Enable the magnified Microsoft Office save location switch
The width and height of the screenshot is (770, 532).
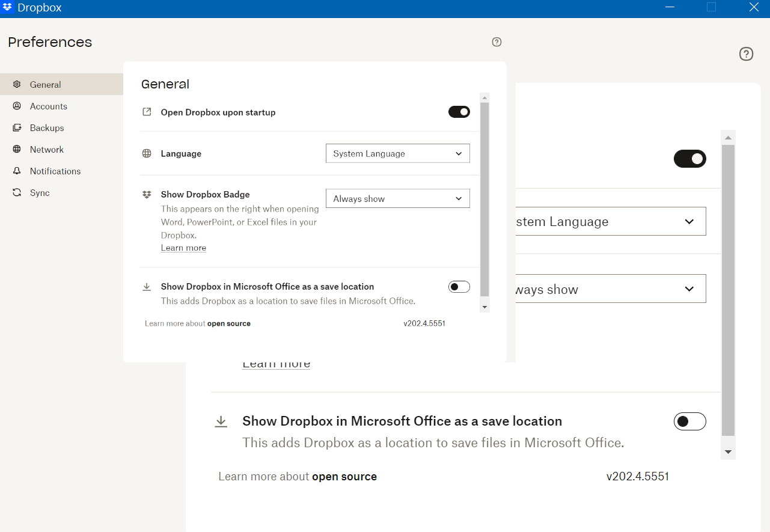(x=689, y=421)
